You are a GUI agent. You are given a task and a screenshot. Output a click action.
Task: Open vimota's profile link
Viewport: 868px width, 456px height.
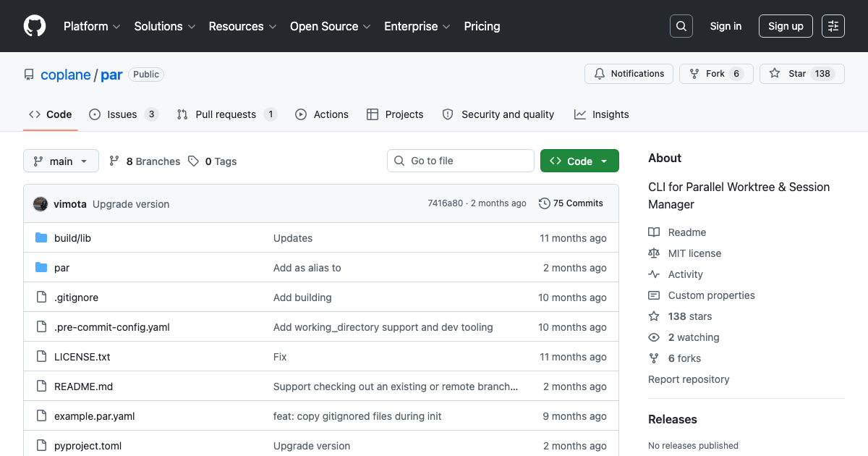[x=70, y=204]
